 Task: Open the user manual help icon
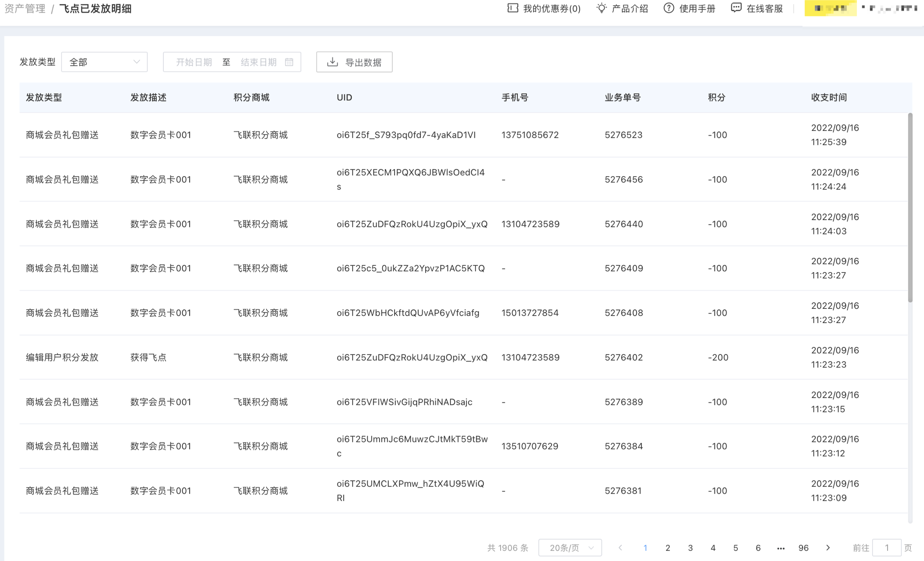pos(668,8)
